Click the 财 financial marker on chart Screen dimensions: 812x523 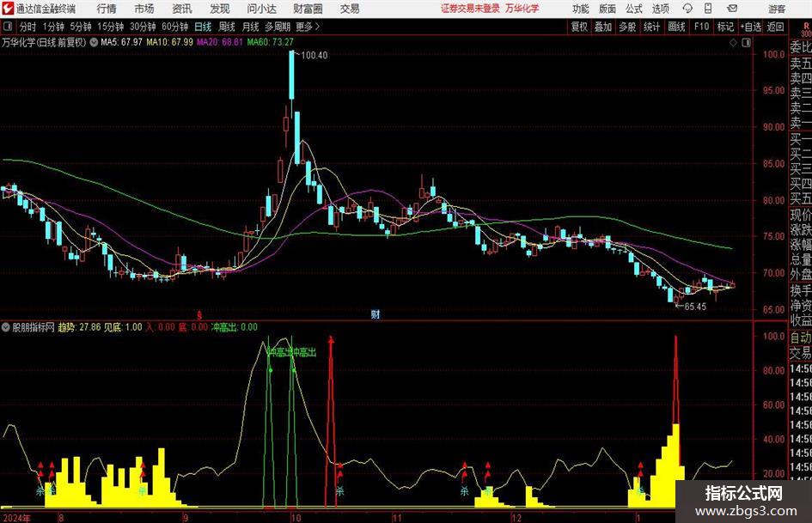click(375, 314)
